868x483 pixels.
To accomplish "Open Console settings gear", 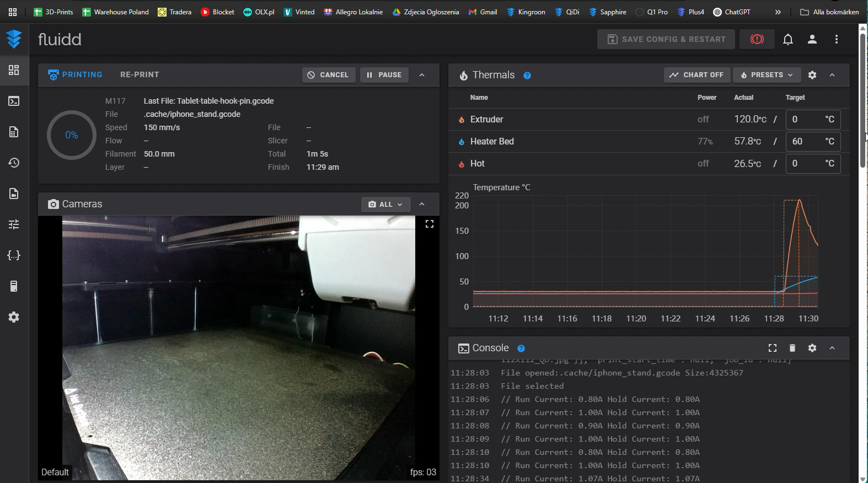I will pos(812,348).
